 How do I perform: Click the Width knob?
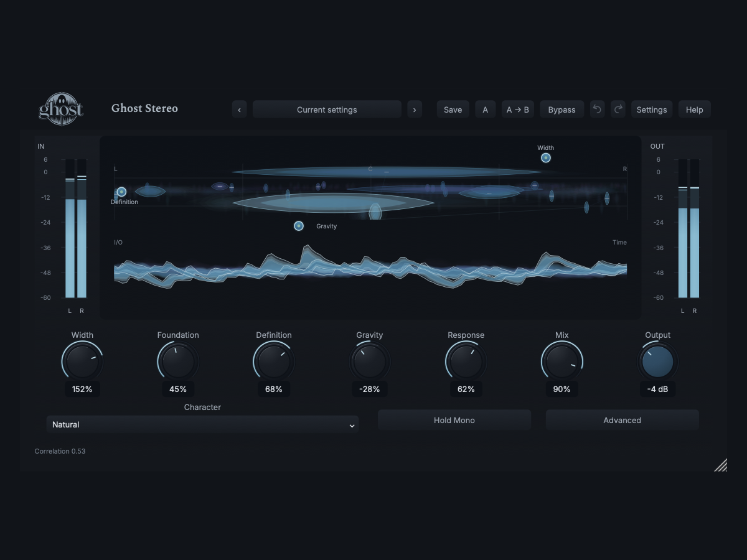click(82, 362)
